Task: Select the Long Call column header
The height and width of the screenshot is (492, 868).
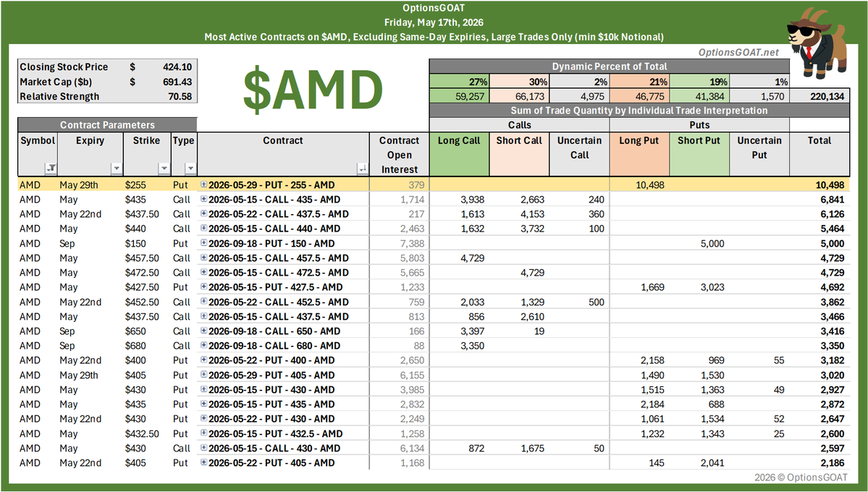Action: click(459, 154)
